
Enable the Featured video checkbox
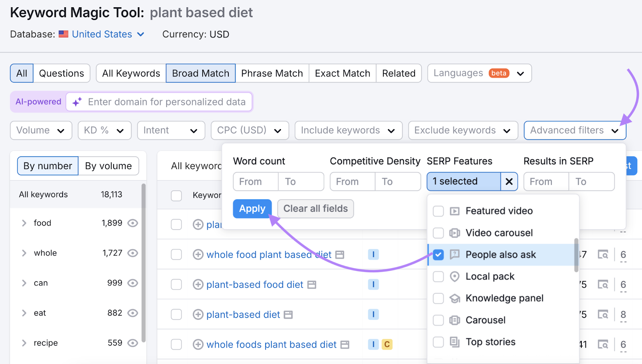click(438, 211)
